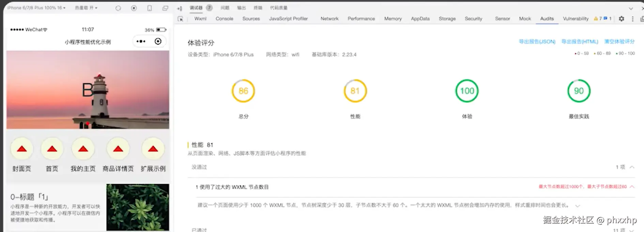Screen dimensions: 644x232
Task: Open the Sensor devtools tab
Action: (x=502, y=19)
